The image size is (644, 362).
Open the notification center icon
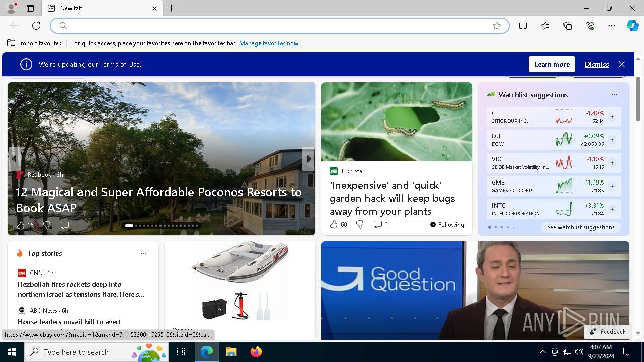click(627, 352)
